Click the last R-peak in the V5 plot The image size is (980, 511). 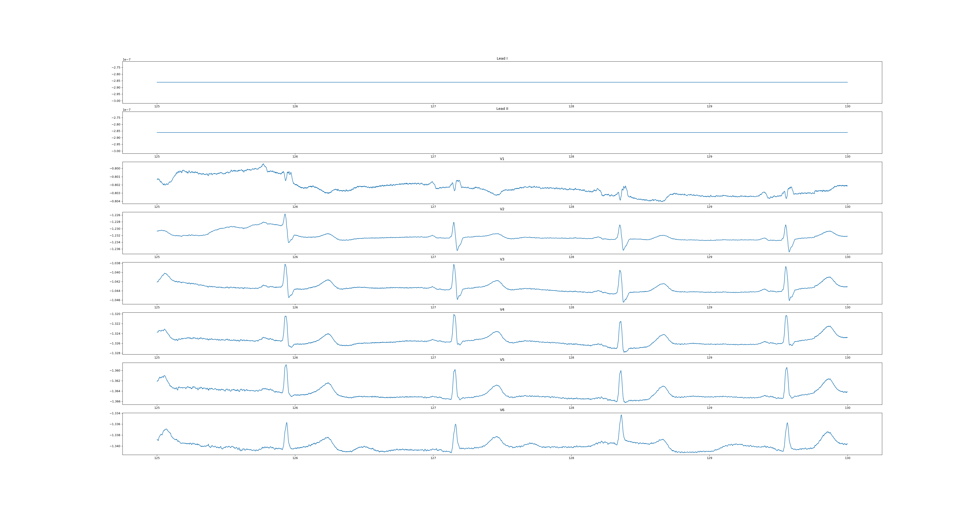(787, 368)
